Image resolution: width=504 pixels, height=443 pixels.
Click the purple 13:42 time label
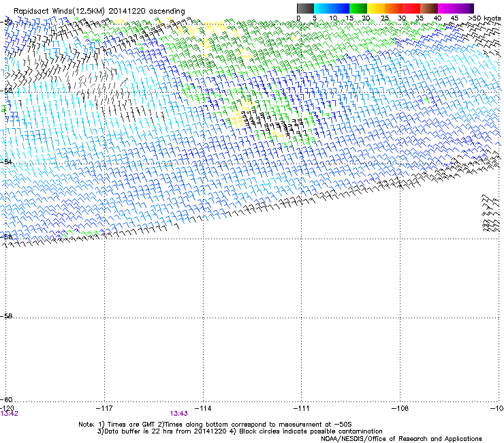click(x=9, y=414)
